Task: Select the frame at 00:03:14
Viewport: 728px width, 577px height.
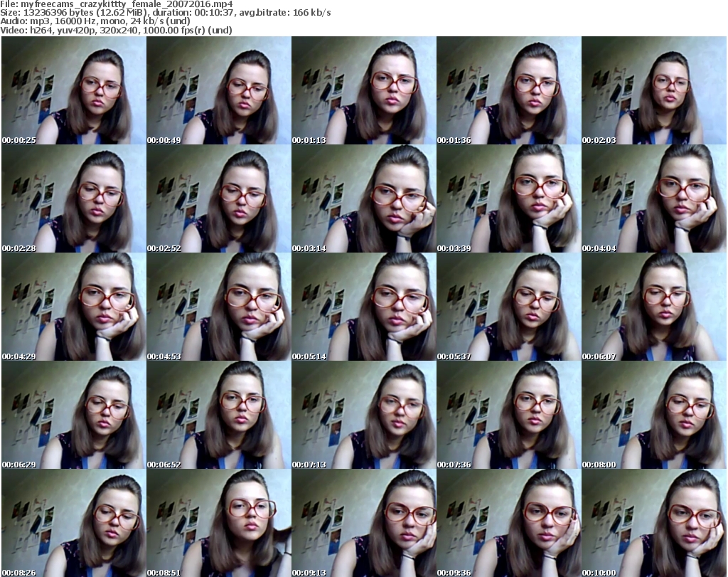Action: [364, 198]
